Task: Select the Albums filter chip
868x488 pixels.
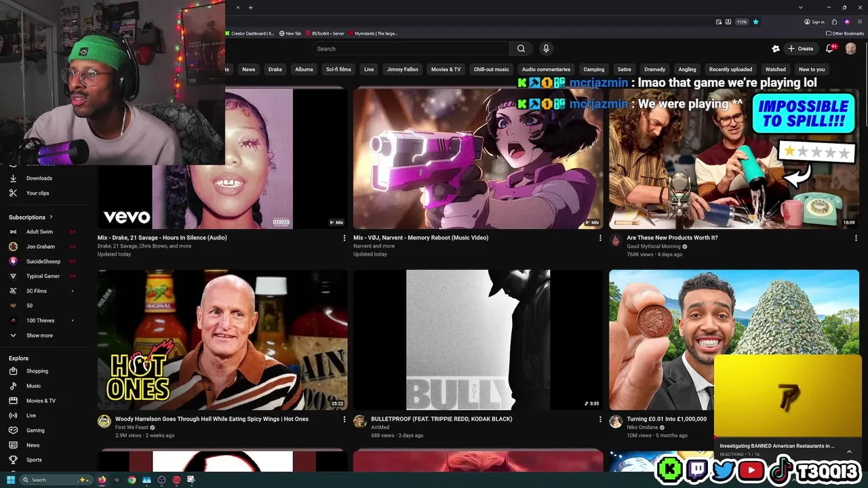Action: tap(304, 69)
